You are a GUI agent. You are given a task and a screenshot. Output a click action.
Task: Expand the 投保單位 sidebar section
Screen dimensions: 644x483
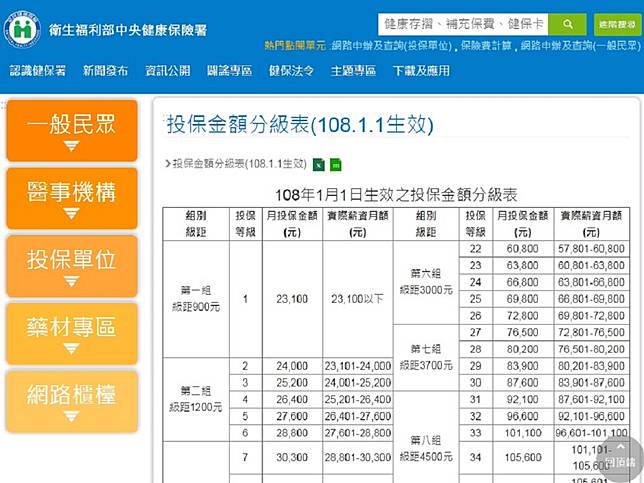click(71, 265)
